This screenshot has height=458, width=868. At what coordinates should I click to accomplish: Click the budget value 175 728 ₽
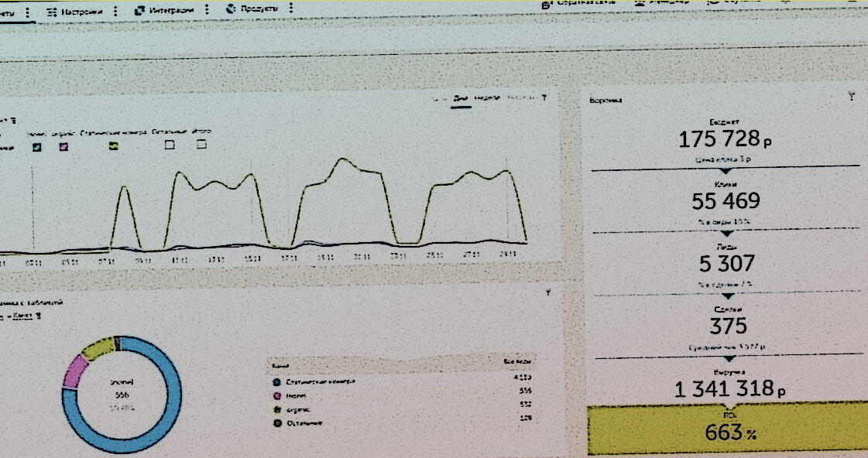click(725, 139)
